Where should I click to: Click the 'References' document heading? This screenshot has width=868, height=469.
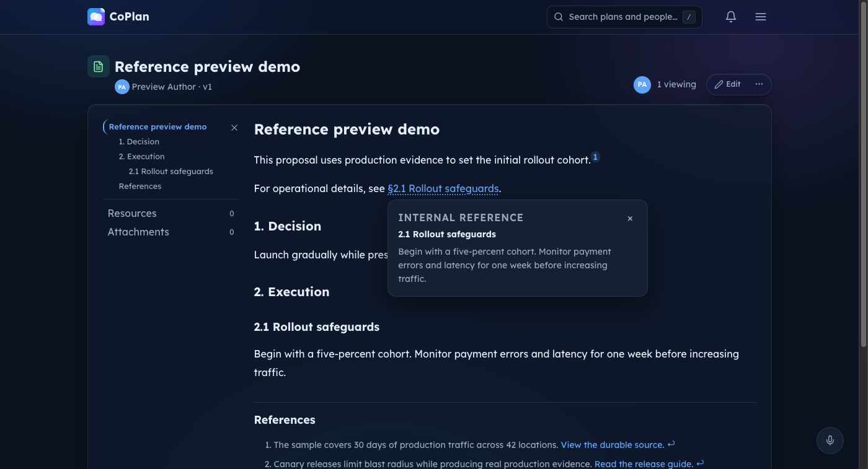tap(285, 419)
